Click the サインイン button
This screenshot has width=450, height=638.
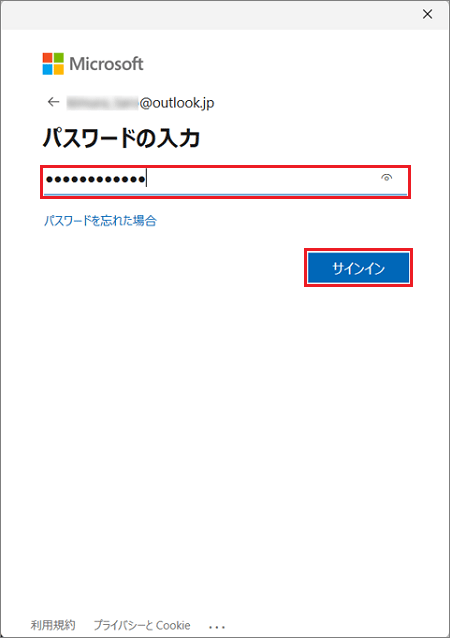358,268
